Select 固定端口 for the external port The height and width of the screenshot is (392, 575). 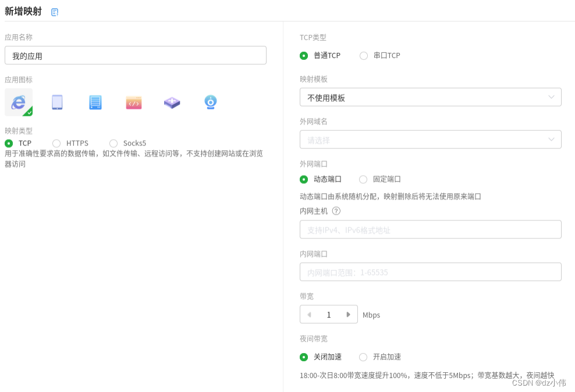pos(363,179)
